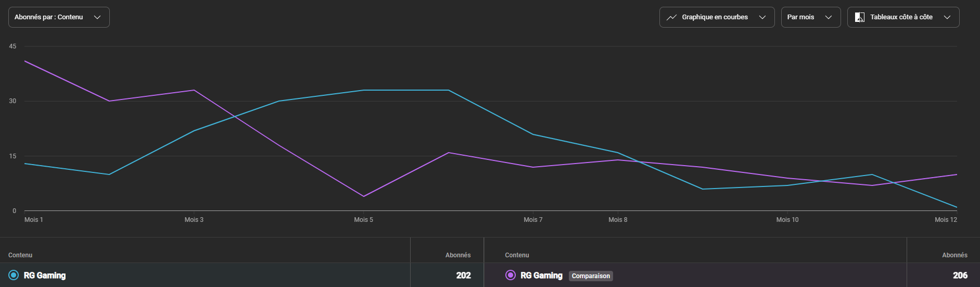Click the left table 'Contenu' column header
980x287 pixels.
(20, 255)
